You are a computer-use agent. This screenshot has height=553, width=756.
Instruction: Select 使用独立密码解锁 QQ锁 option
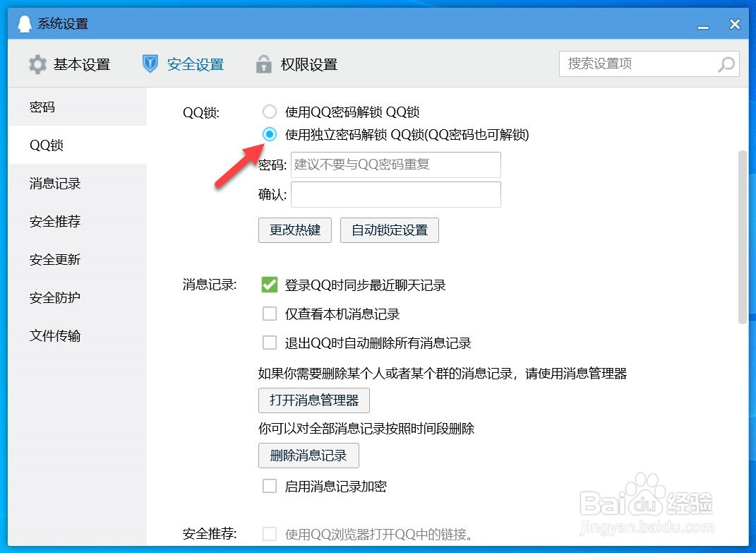(x=269, y=134)
